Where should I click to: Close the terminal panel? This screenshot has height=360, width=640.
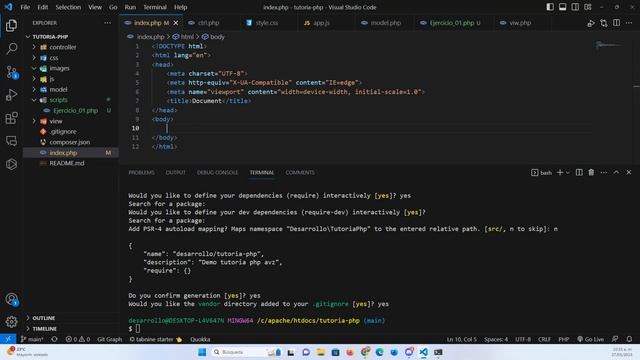[x=629, y=172]
